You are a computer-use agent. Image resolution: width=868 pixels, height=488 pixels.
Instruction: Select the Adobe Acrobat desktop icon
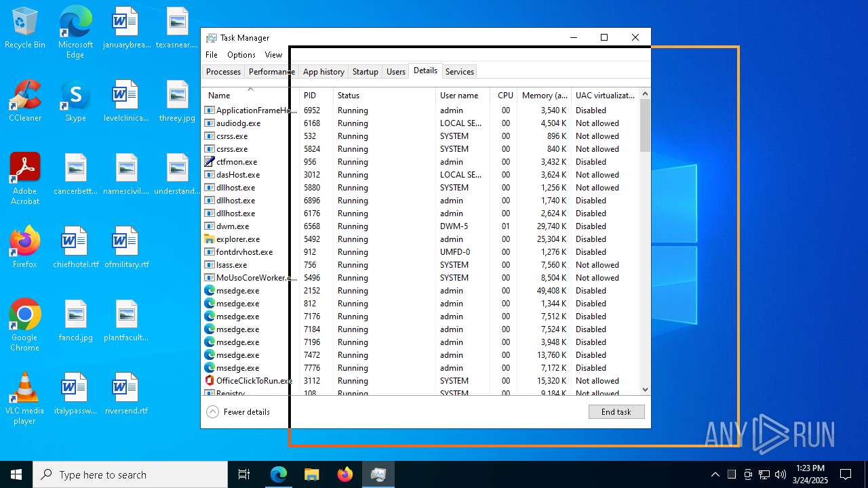tap(25, 179)
